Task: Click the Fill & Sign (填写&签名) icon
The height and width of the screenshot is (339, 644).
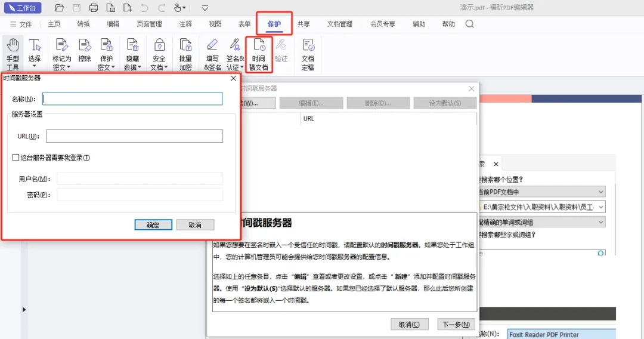Action: 212,54
